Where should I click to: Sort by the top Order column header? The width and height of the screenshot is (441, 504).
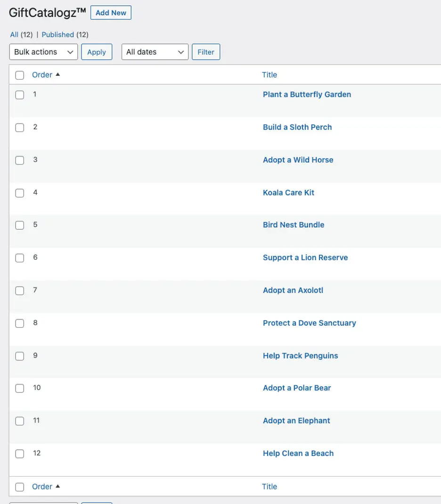click(42, 74)
